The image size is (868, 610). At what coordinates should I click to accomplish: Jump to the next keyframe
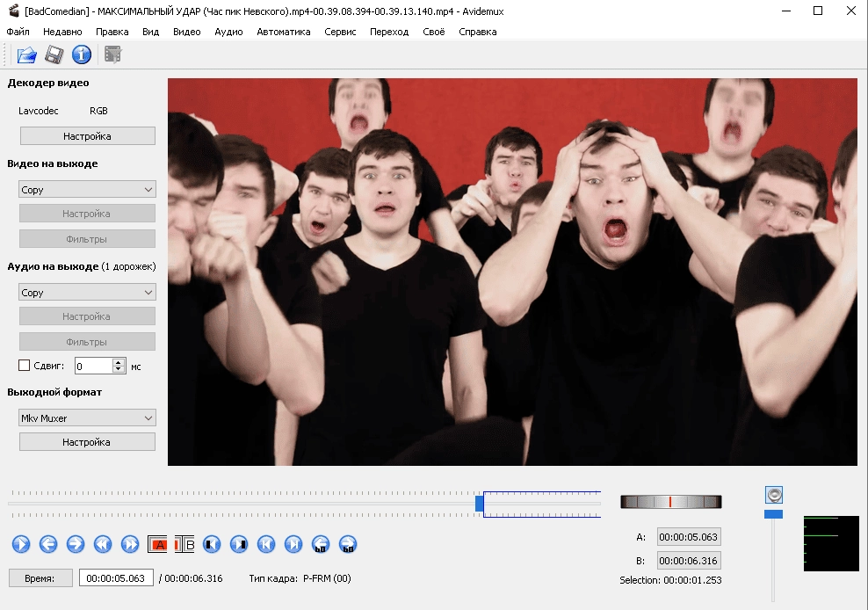point(129,544)
